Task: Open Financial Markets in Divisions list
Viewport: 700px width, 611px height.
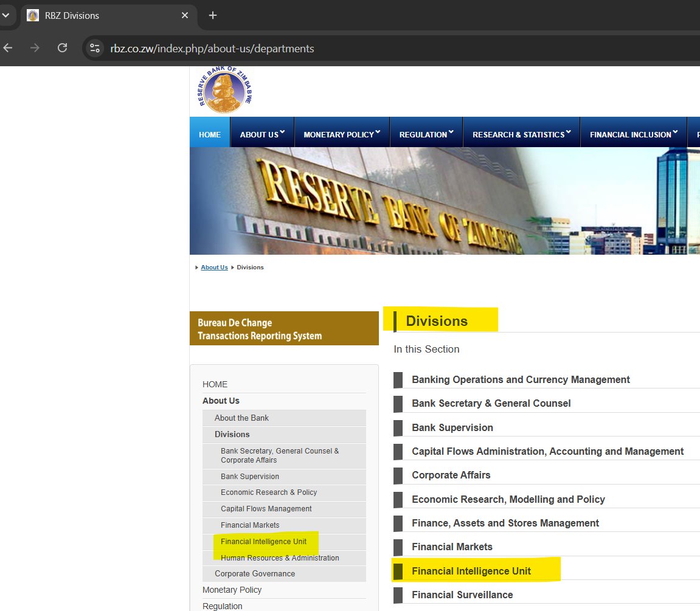Action: [452, 547]
